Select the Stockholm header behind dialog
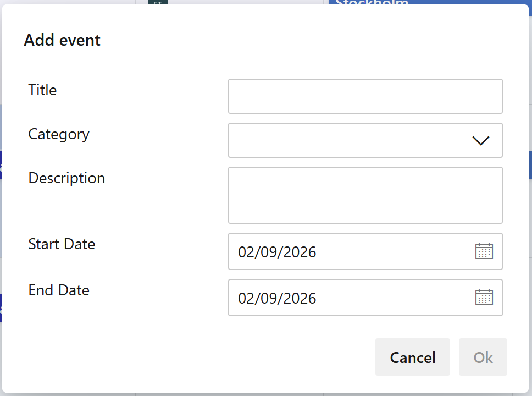 372,2
